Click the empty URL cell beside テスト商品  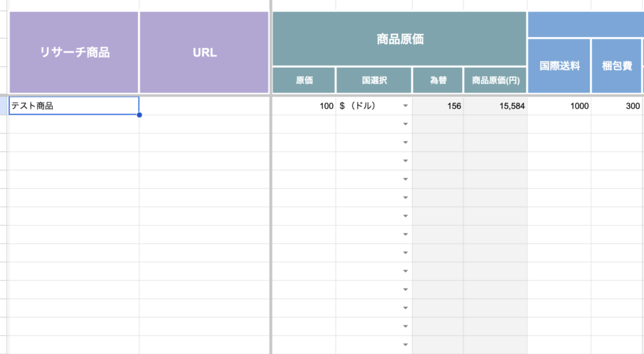(x=204, y=106)
